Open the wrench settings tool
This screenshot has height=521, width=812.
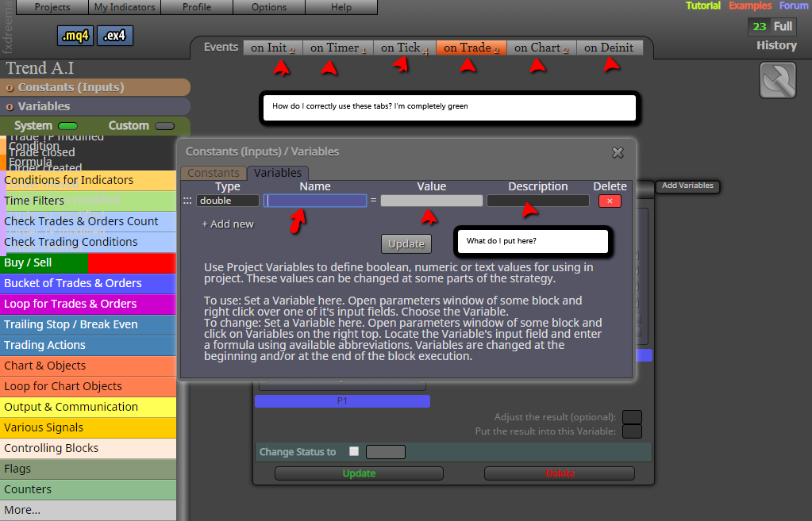pos(778,80)
